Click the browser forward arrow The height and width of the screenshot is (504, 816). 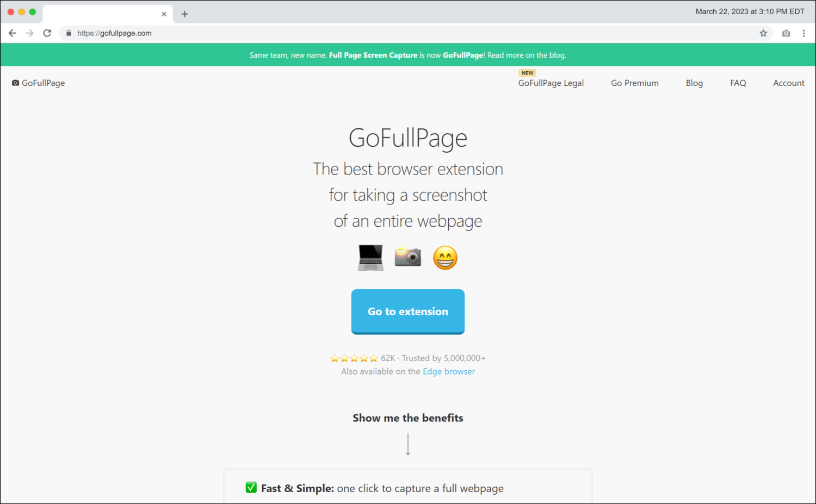point(29,33)
